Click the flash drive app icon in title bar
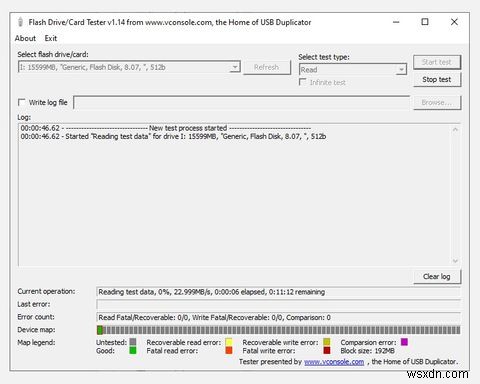480x384 pixels. (20, 22)
